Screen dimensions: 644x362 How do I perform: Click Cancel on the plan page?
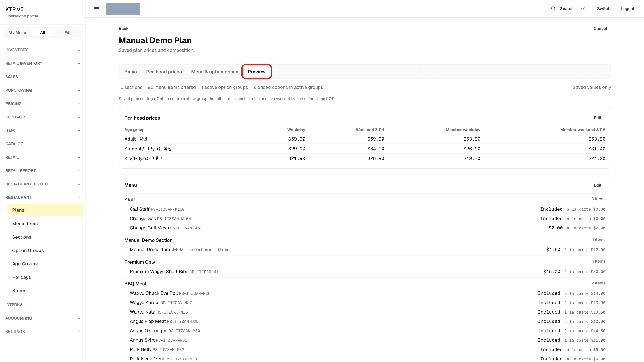pyautogui.click(x=600, y=28)
